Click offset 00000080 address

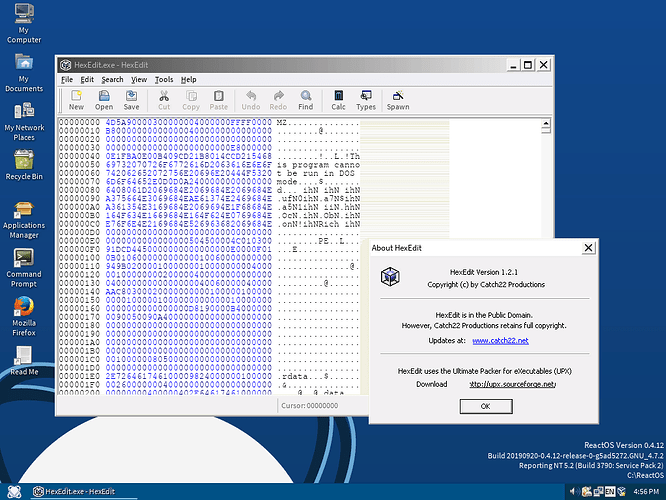pyautogui.click(x=79, y=190)
